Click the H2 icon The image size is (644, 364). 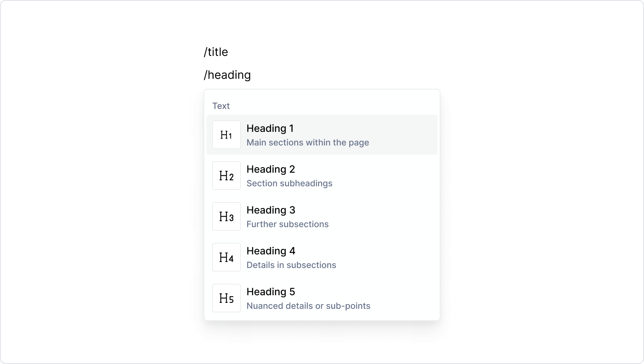click(x=226, y=175)
